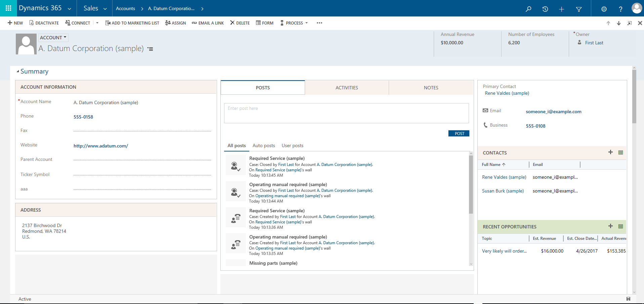Open advanced find filter icon
Screen dimensions: 644x304
point(578,9)
